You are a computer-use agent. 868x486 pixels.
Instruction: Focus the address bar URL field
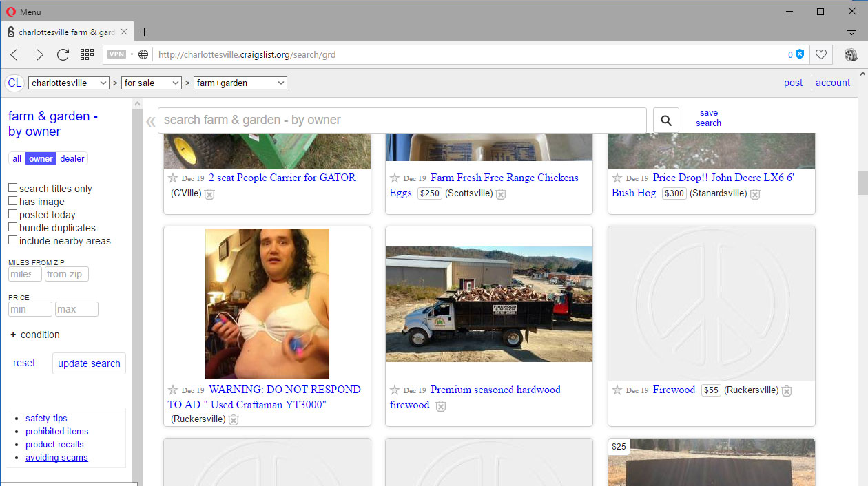click(468, 54)
